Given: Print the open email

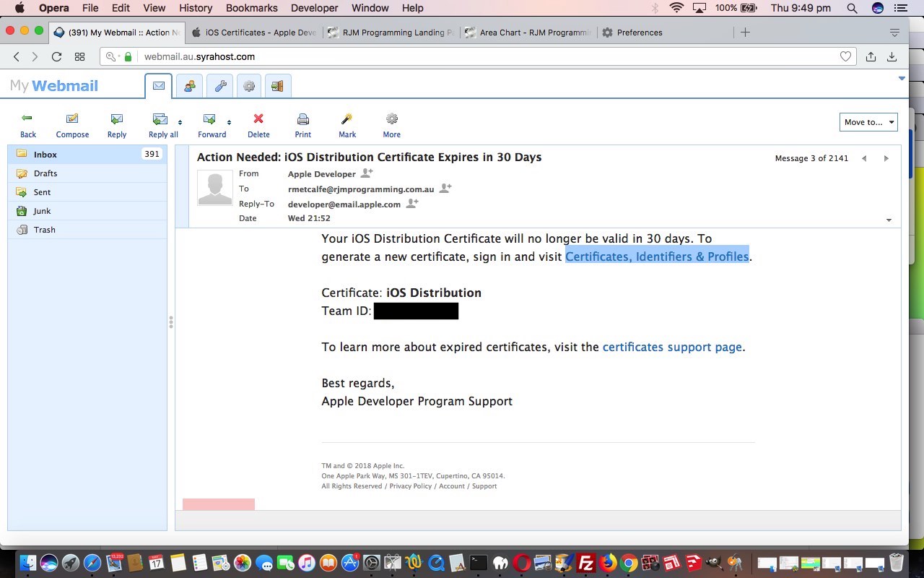Looking at the screenshot, I should pos(303,125).
